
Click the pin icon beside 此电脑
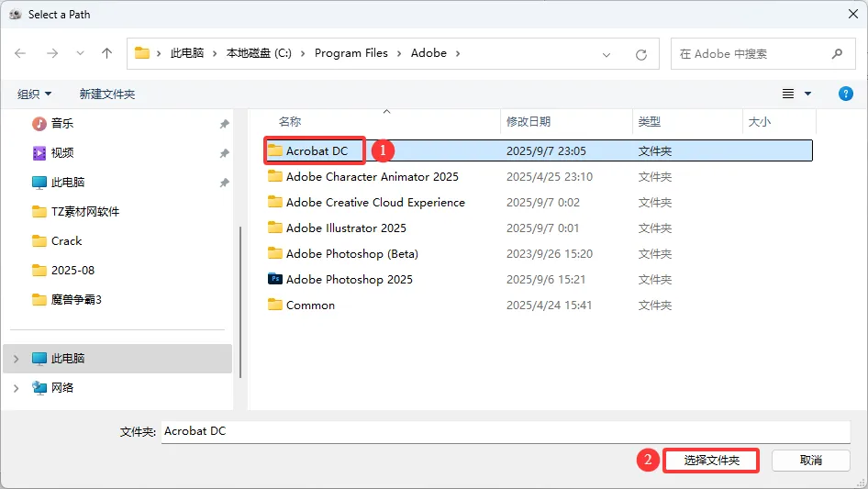(x=224, y=183)
